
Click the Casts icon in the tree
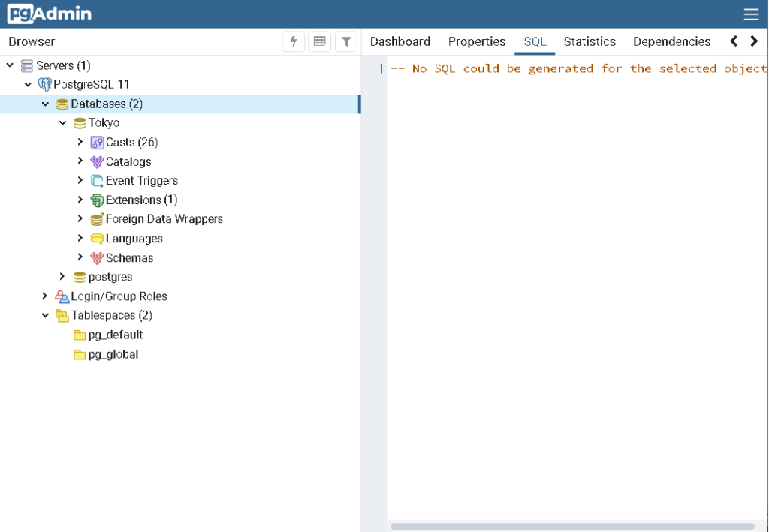(97, 142)
